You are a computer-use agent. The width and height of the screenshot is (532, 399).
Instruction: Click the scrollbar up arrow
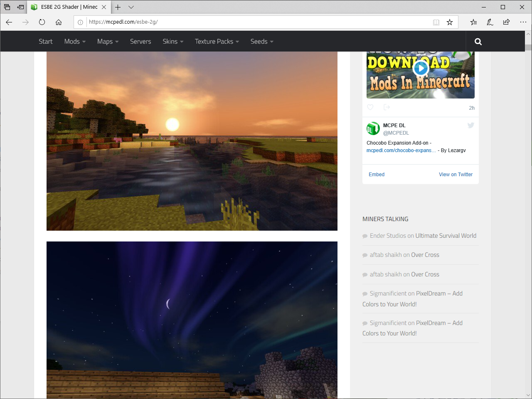point(528,34)
